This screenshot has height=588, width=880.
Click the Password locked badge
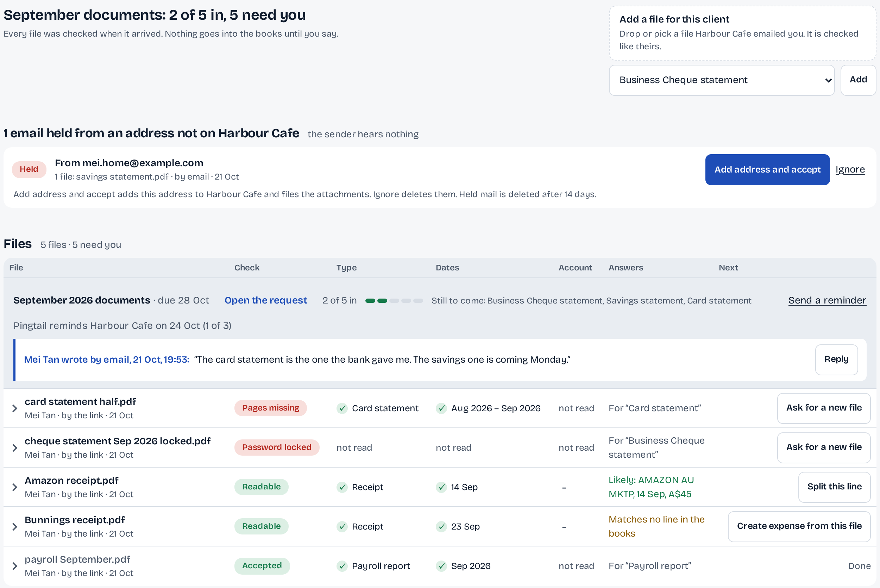(277, 448)
